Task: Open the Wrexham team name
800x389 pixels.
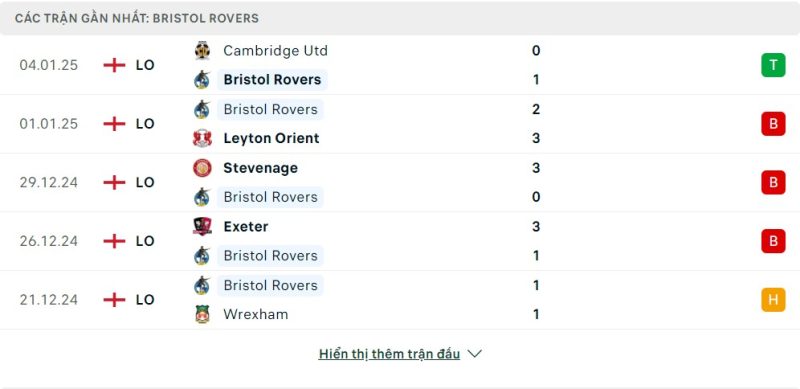Action: [256, 314]
